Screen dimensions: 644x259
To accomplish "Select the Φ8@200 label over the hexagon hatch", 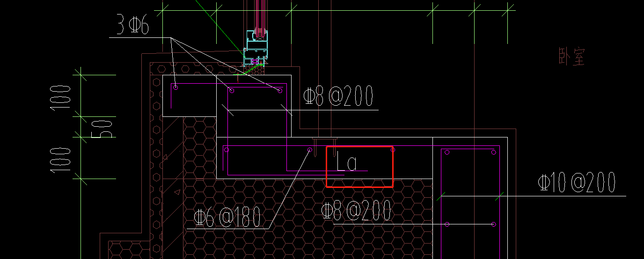I will [x=356, y=212].
